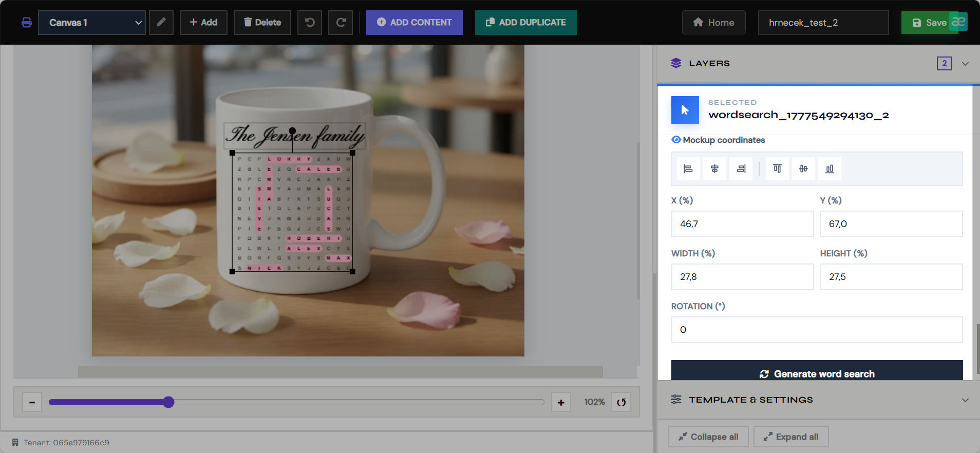The height and width of the screenshot is (453, 980).
Task: Toggle Mockup coordinates eye icon
Action: tap(676, 140)
